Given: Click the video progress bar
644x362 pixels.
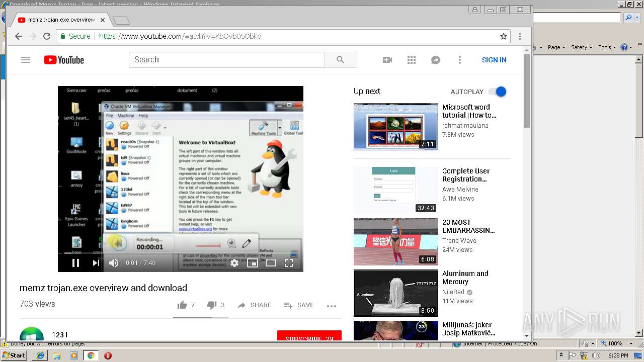Looking at the screenshot, I should coord(181,253).
